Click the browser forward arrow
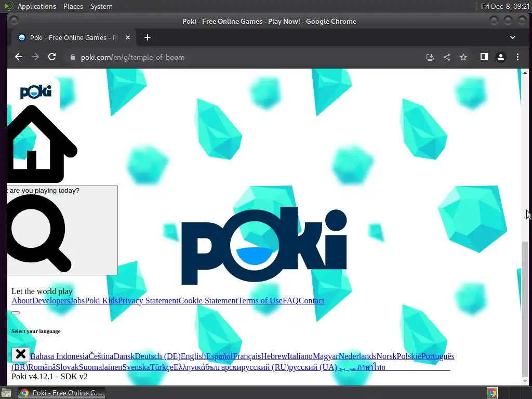This screenshot has width=532, height=399. [35, 57]
